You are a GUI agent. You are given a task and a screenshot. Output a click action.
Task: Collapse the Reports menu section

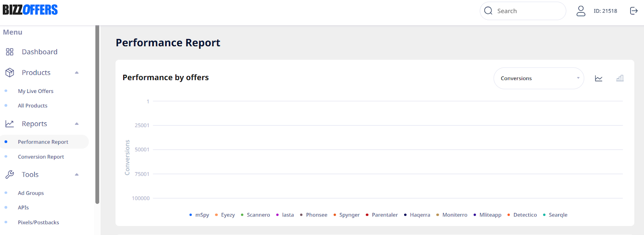tap(76, 124)
